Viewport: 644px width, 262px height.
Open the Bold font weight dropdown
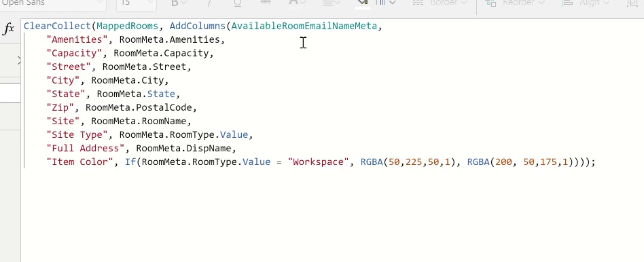[179, 3]
